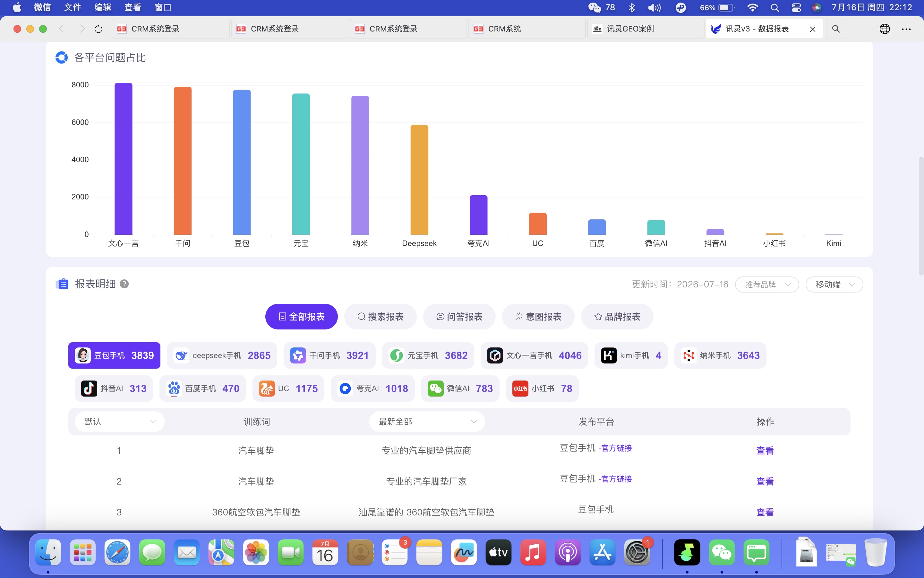The image size is (924, 578).
Task: Switch to the 问答报表 tab
Action: [x=459, y=317]
